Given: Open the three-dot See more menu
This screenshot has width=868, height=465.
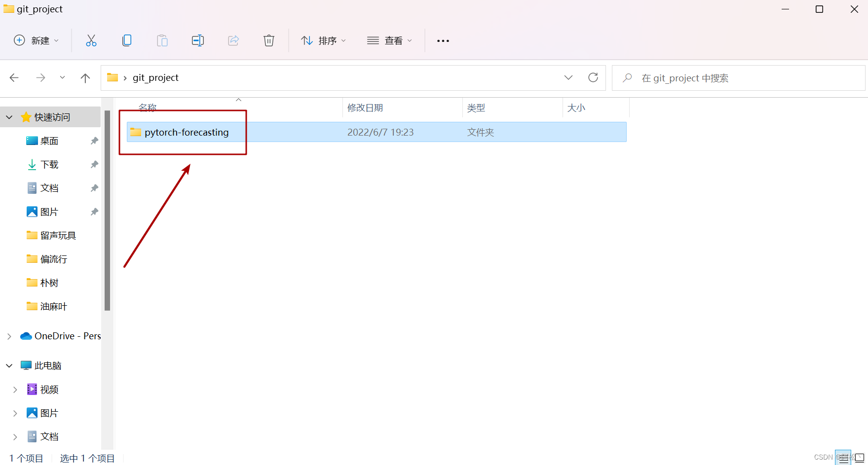Looking at the screenshot, I should click(443, 41).
